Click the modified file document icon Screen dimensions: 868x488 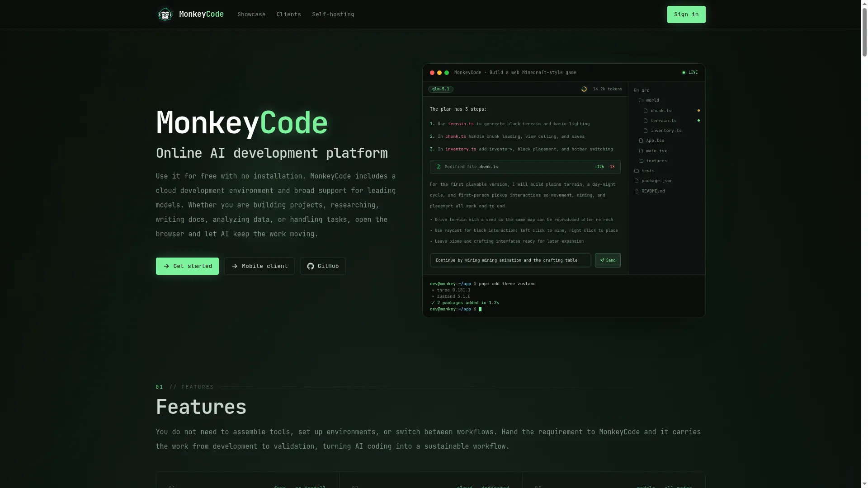point(439,167)
